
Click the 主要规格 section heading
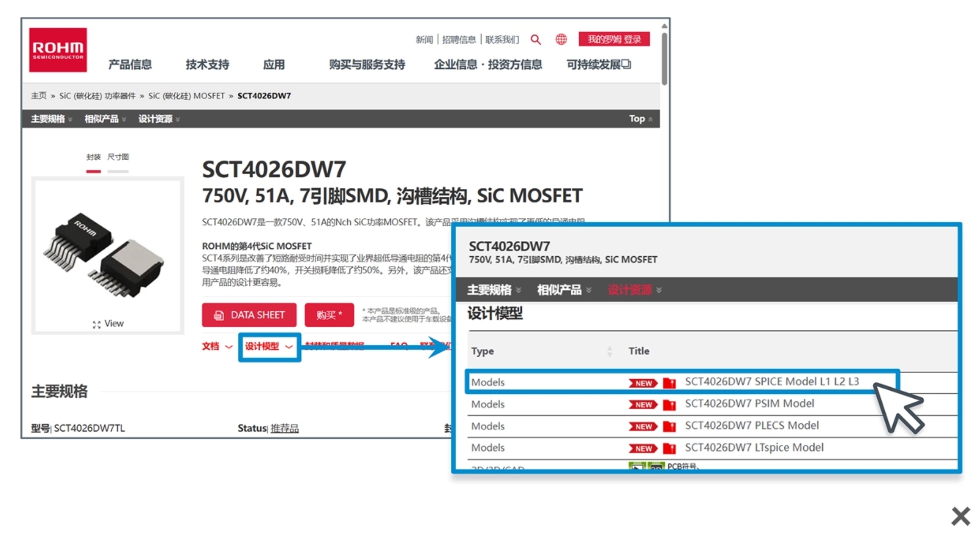pyautogui.click(x=59, y=392)
